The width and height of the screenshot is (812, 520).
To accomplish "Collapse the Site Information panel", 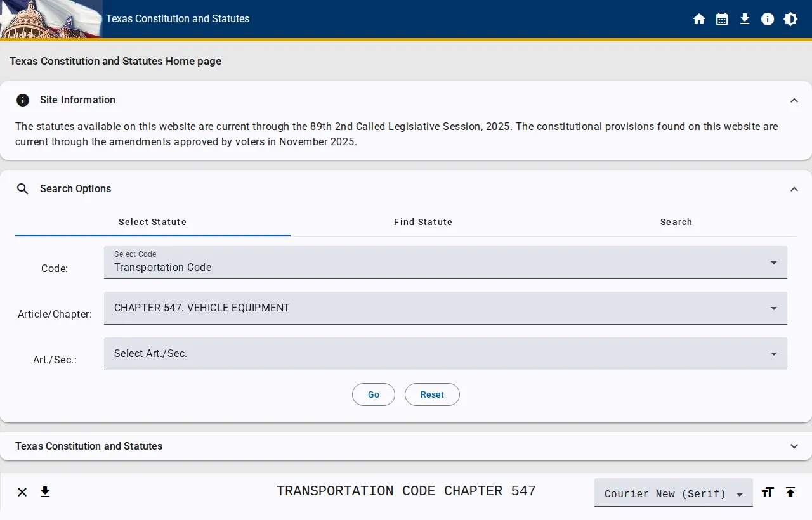I will pyautogui.click(x=794, y=100).
